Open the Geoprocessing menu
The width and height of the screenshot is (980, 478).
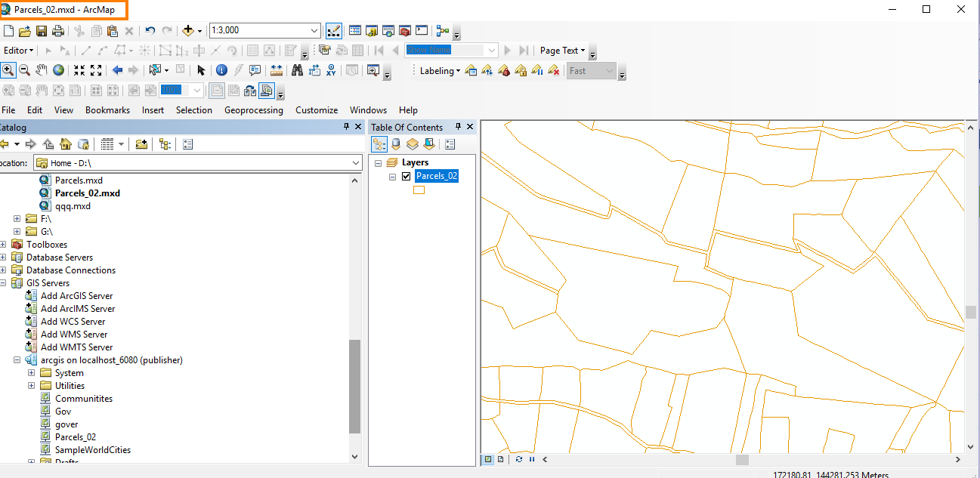click(254, 110)
